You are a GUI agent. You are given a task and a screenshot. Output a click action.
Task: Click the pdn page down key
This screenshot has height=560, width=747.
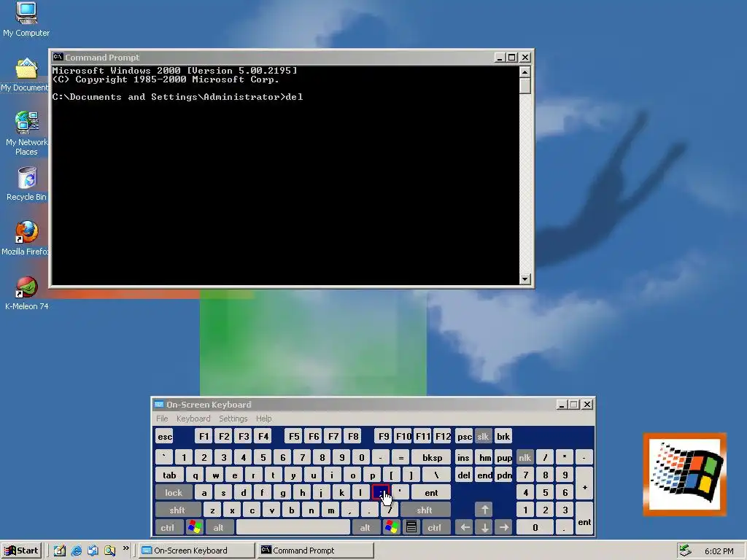(x=504, y=475)
